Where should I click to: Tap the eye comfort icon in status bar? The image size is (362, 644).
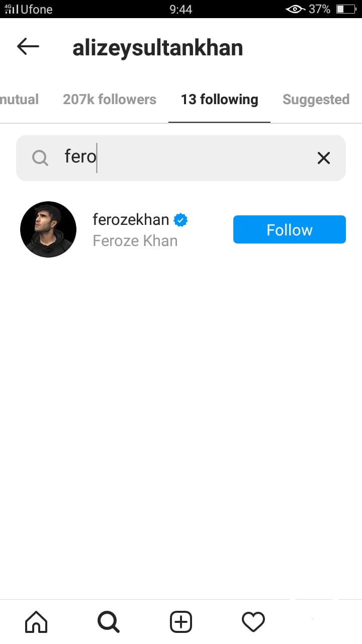pos(295,9)
